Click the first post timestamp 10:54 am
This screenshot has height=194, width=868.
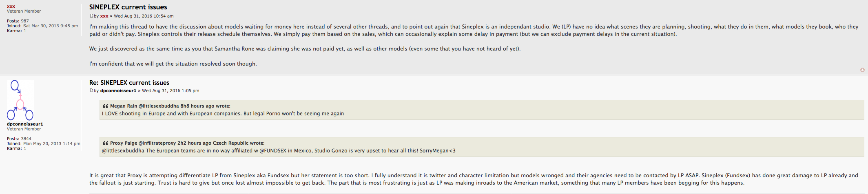tap(144, 16)
